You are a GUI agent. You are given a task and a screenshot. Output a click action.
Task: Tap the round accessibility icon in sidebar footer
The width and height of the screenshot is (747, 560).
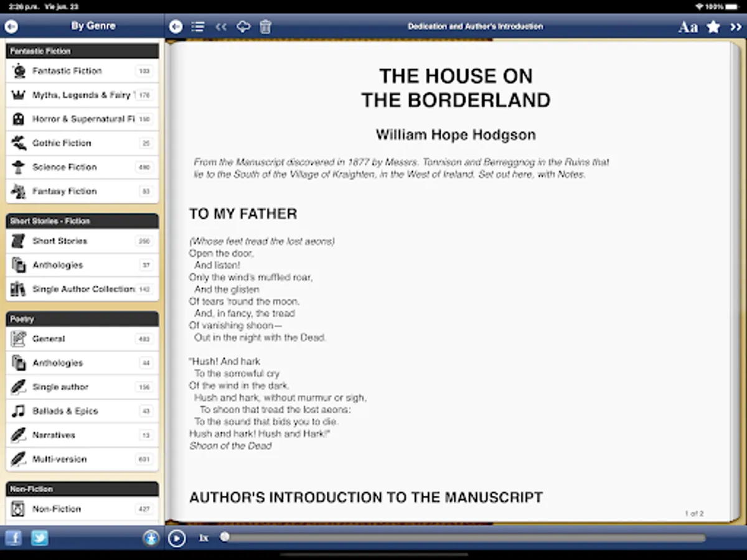pyautogui.click(x=151, y=538)
